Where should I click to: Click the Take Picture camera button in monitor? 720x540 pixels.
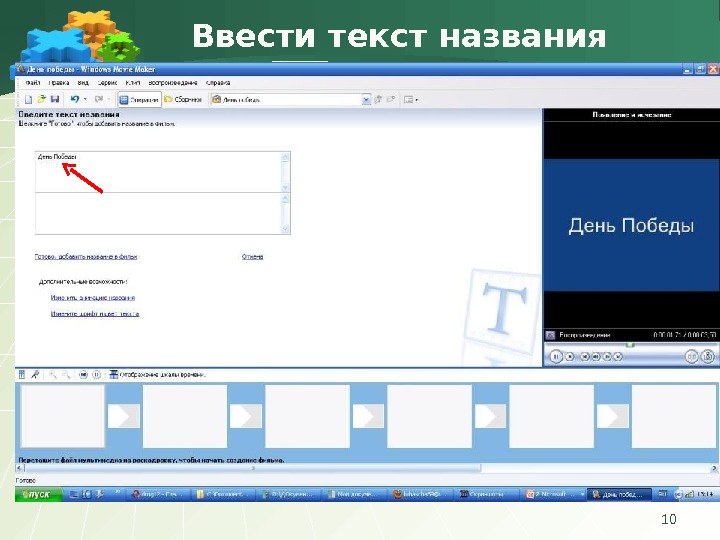click(x=708, y=356)
